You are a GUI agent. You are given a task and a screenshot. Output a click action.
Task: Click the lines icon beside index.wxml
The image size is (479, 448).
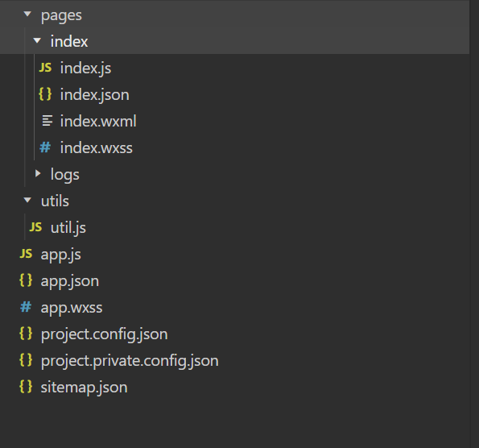click(x=47, y=121)
